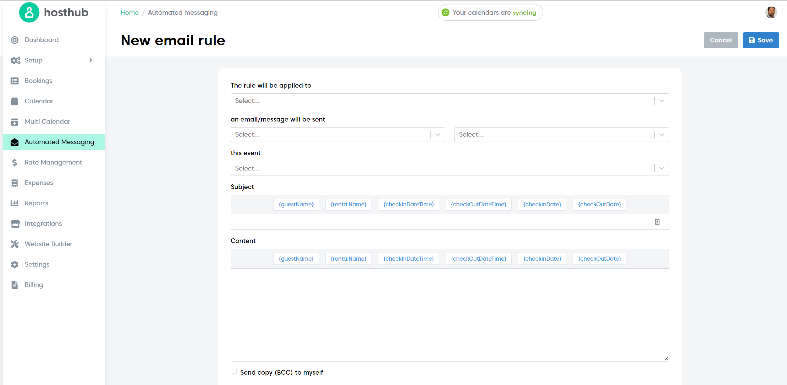Click the Setup gears icon
Screen dimensions: 787x385
point(15,60)
